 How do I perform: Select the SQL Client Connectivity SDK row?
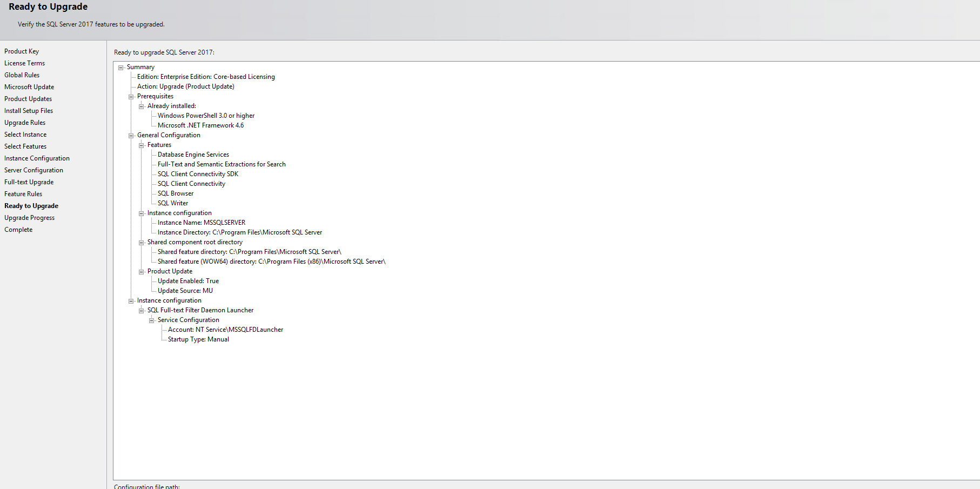pos(198,174)
